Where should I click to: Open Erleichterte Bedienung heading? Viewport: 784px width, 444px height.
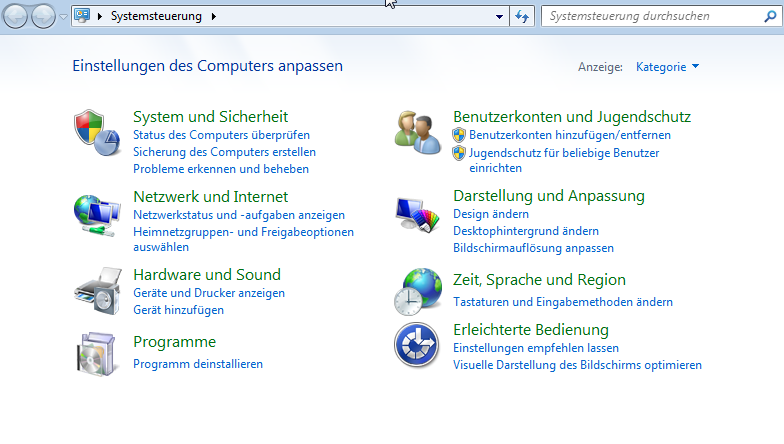click(531, 330)
